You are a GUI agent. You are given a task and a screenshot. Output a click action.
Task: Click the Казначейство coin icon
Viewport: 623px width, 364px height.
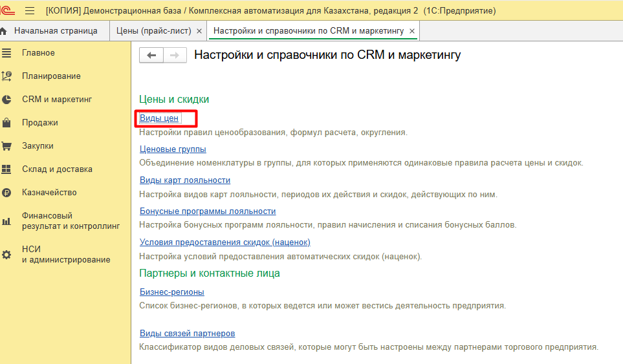[x=6, y=193]
